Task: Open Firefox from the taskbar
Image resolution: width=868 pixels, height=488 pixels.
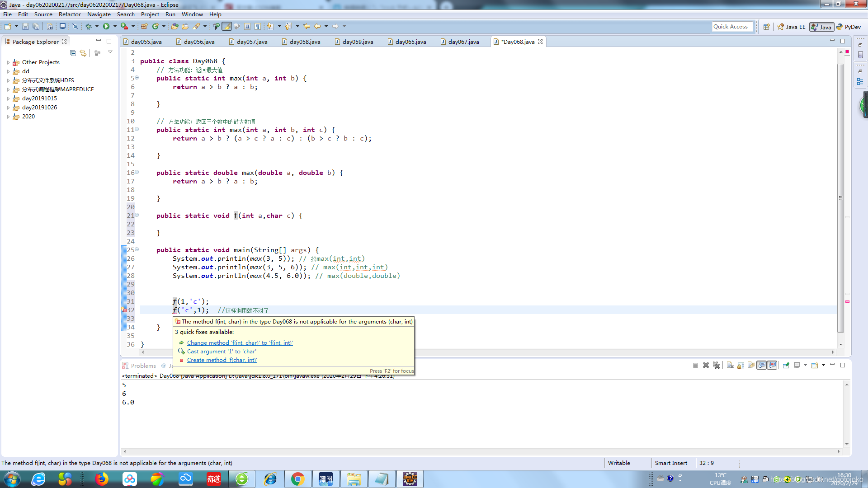Action: point(102,479)
